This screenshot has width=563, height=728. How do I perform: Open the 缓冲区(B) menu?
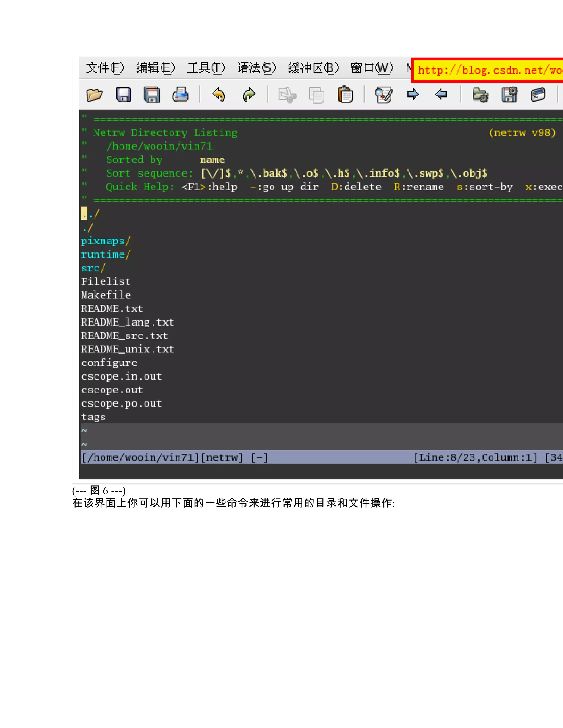tap(313, 68)
